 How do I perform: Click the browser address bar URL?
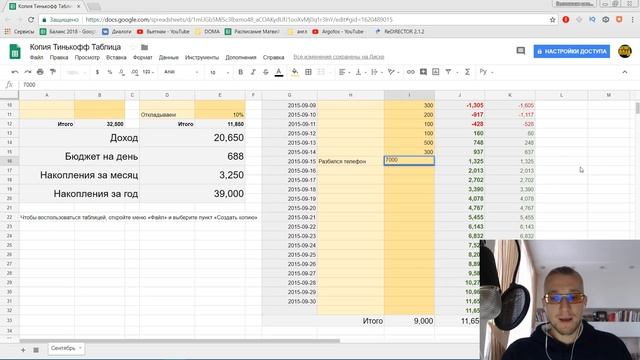(239, 20)
